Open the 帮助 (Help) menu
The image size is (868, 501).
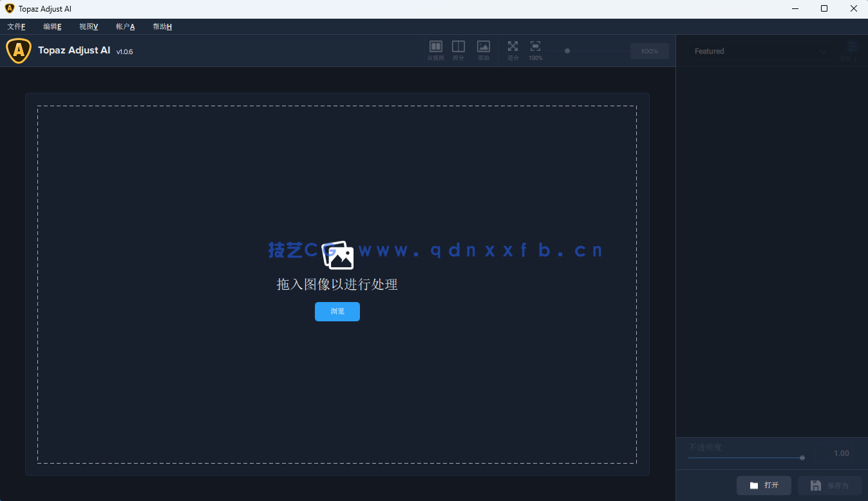(162, 26)
